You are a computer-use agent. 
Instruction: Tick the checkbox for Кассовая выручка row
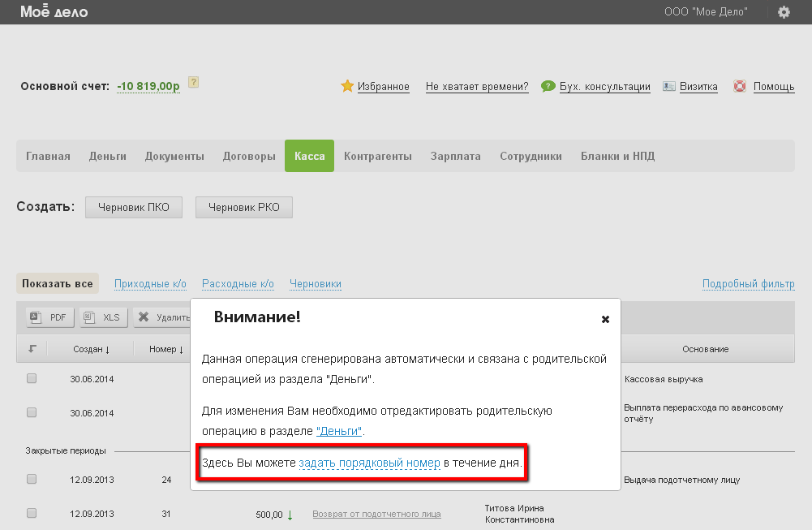click(32, 378)
